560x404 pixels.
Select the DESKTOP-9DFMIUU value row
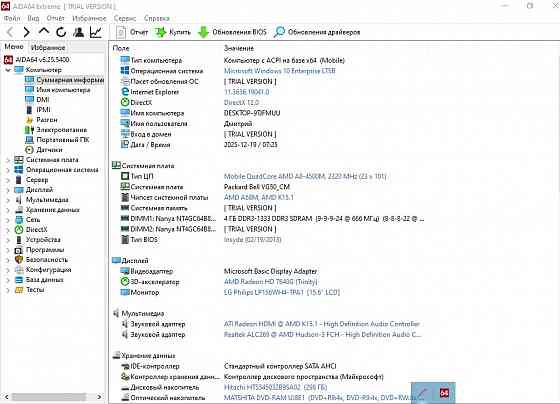pos(252,113)
